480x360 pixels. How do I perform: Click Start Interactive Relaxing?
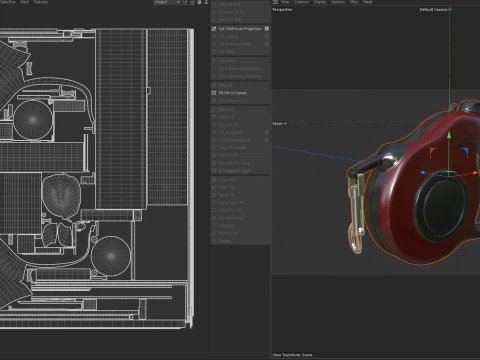(x=240, y=68)
